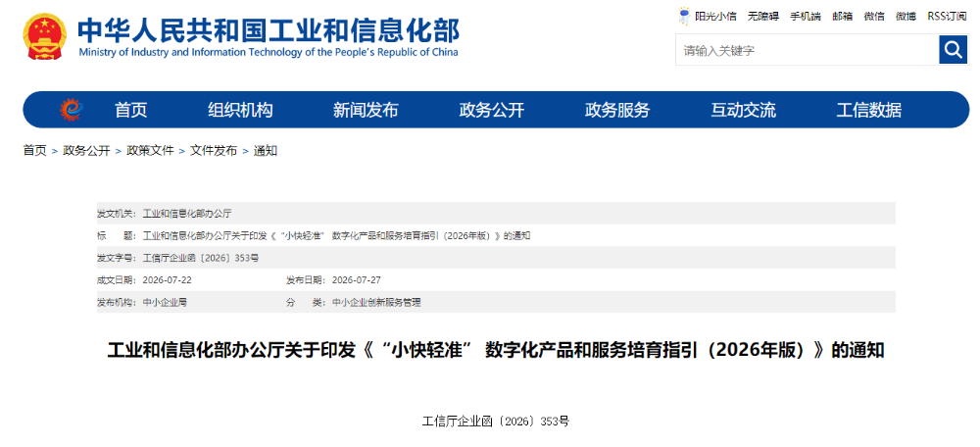980x447 pixels.
Task: Go to 文件发布 in breadcrumb
Action: [214, 150]
